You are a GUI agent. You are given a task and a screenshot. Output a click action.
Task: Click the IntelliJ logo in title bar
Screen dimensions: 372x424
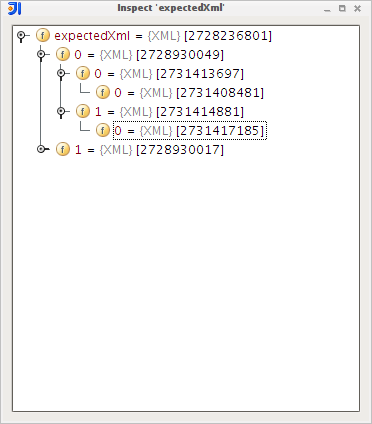click(14, 8)
